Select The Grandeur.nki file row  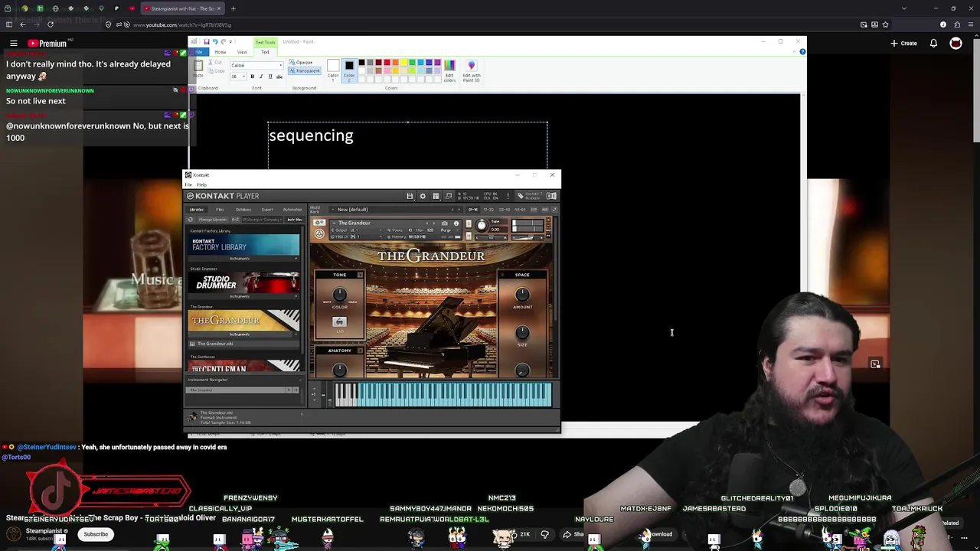(243, 344)
